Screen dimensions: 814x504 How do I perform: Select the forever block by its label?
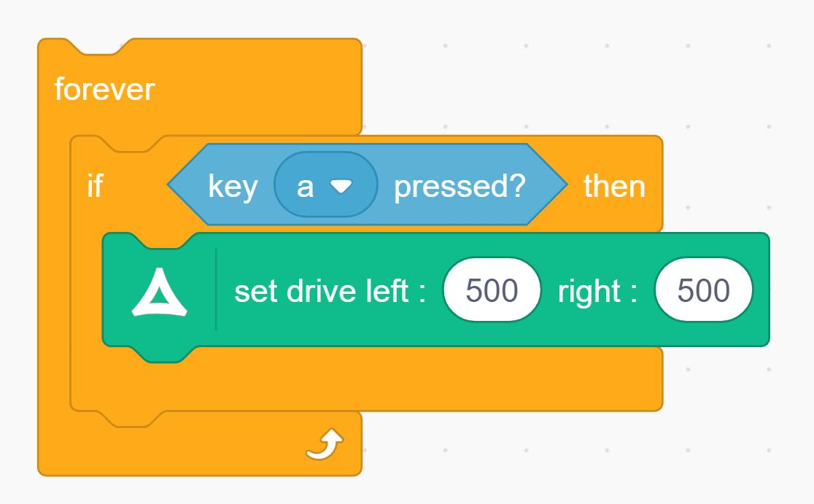pos(104,90)
